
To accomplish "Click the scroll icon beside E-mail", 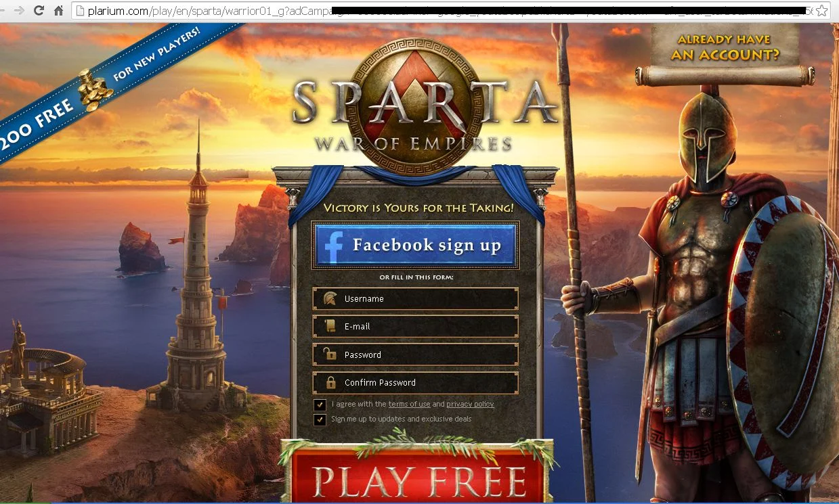I will (330, 326).
